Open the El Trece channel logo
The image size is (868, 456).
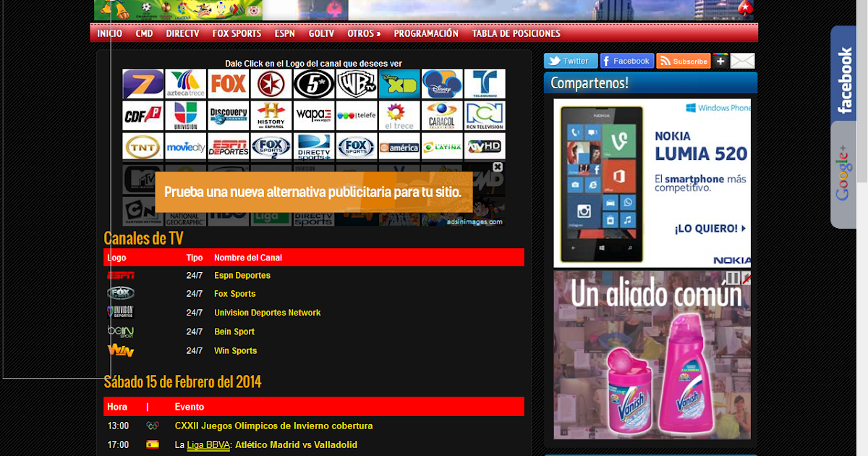click(399, 116)
